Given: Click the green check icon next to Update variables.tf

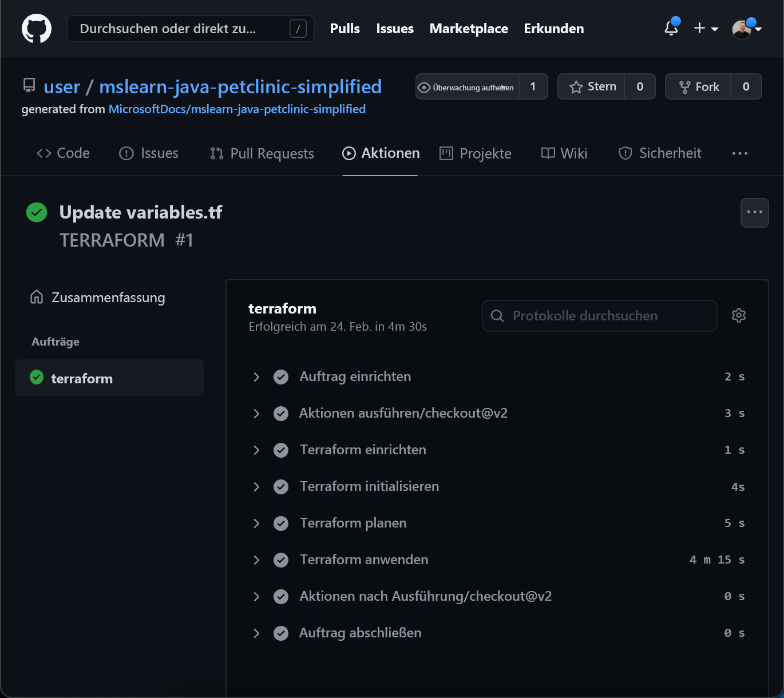Looking at the screenshot, I should click(37, 212).
